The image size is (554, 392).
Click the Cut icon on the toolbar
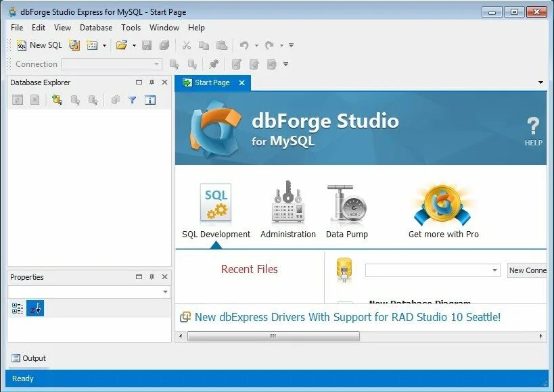[185, 45]
